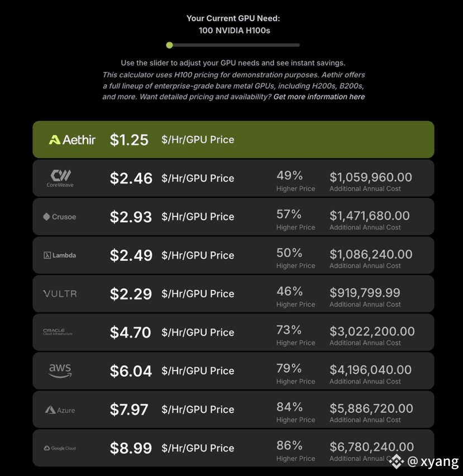Image resolution: width=463 pixels, height=476 pixels.
Task: Click the AWS logo
Action: pyautogui.click(x=60, y=370)
